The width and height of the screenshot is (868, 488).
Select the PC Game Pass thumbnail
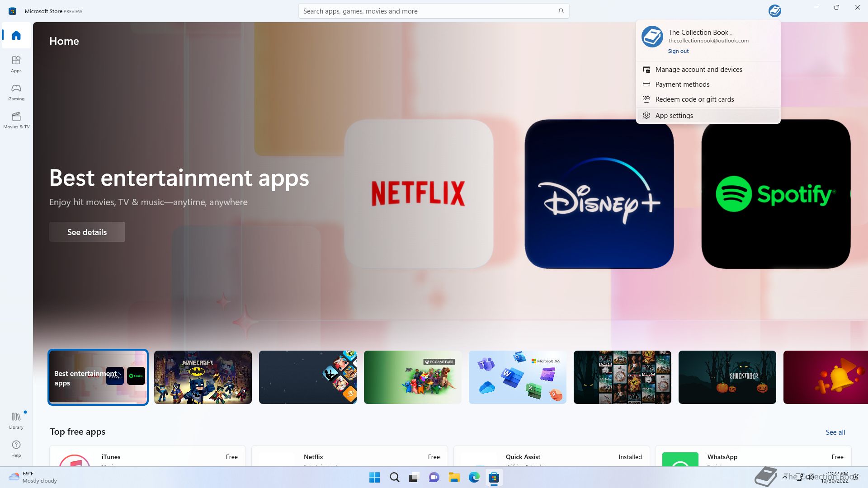tap(413, 377)
